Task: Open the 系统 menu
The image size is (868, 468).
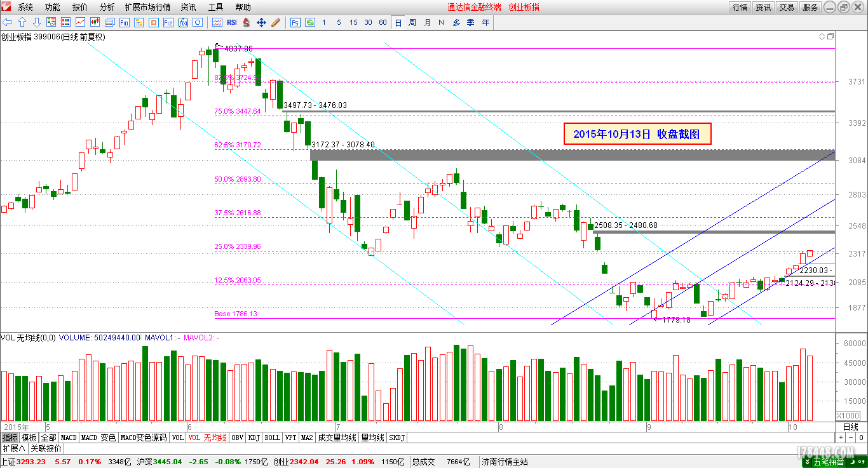Action: pos(25,7)
